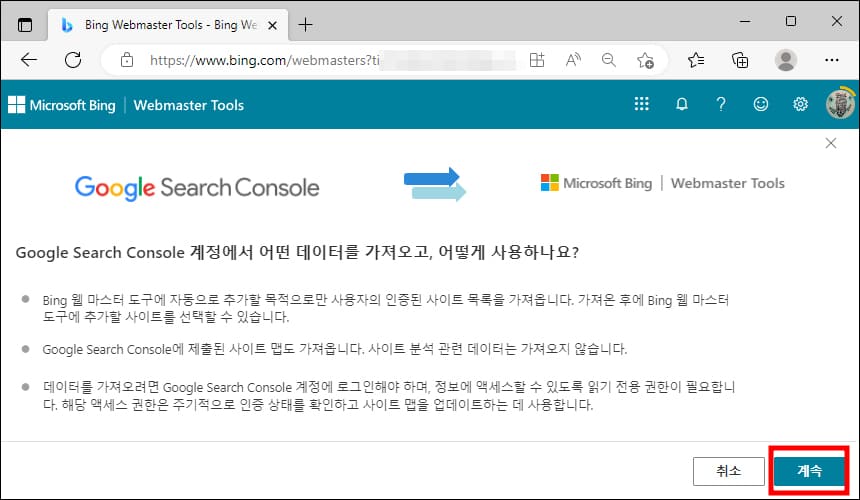Screen dimensions: 860x500
Task: Open the zoom control icon
Action: coord(609,60)
